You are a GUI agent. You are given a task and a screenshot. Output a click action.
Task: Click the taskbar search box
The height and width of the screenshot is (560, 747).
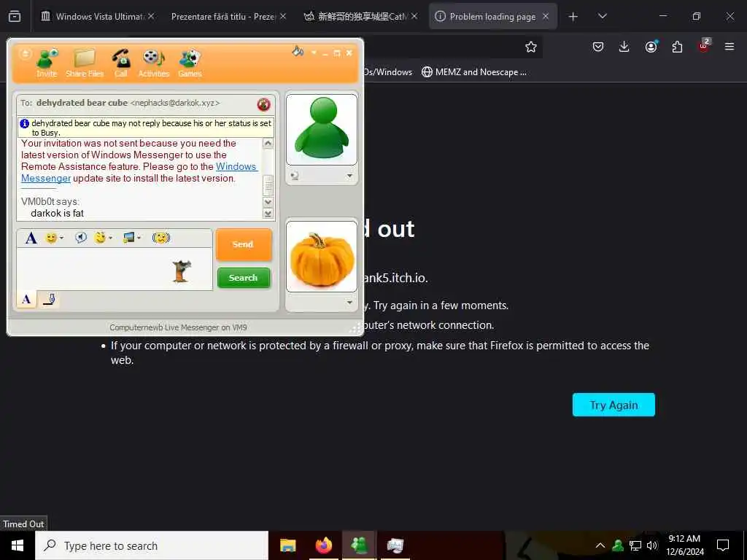point(152,545)
